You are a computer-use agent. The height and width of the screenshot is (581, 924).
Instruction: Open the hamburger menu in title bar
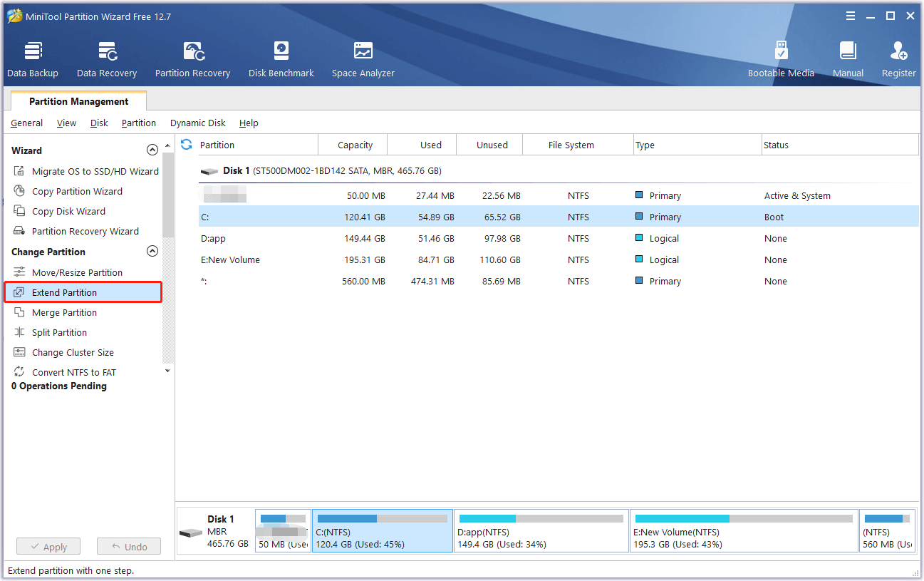(850, 15)
